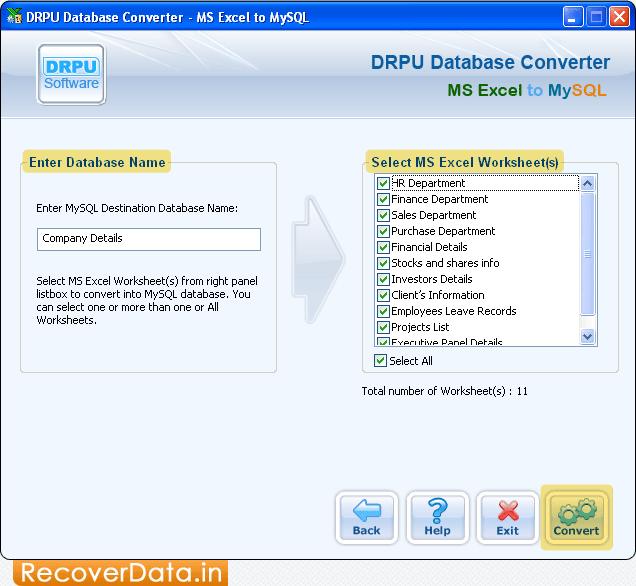Select the Projects List row text
Viewport: 636px width, 586px height.
tap(420, 327)
